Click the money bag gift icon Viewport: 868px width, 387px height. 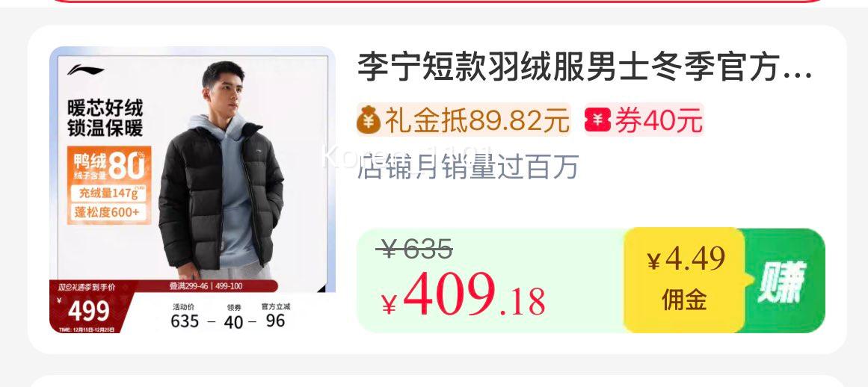(368, 120)
